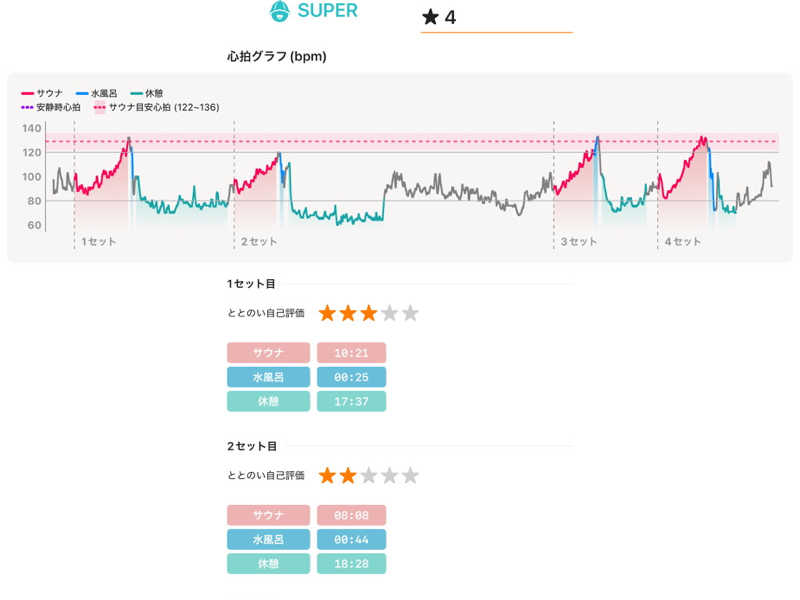
Task: Toggle サウナ目安心拍 (122~136) legend entry
Action: (x=156, y=107)
